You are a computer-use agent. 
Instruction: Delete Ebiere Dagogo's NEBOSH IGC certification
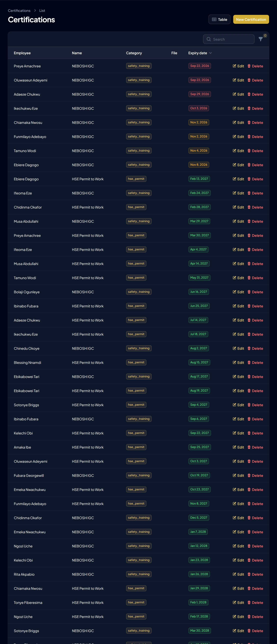[x=255, y=165]
